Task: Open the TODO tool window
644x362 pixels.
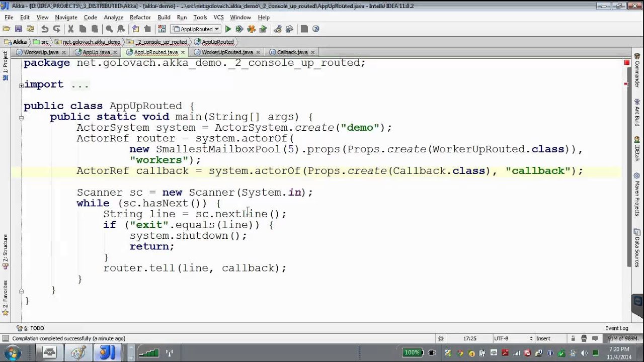Action: [x=31, y=328]
